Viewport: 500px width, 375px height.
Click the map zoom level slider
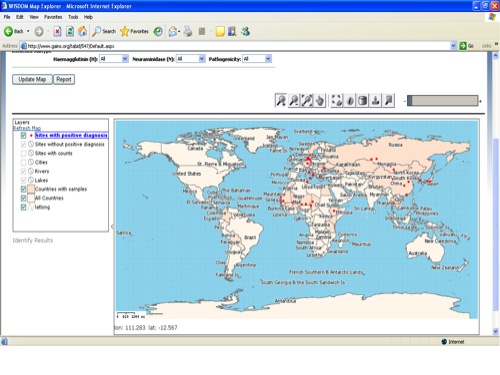coord(443,101)
